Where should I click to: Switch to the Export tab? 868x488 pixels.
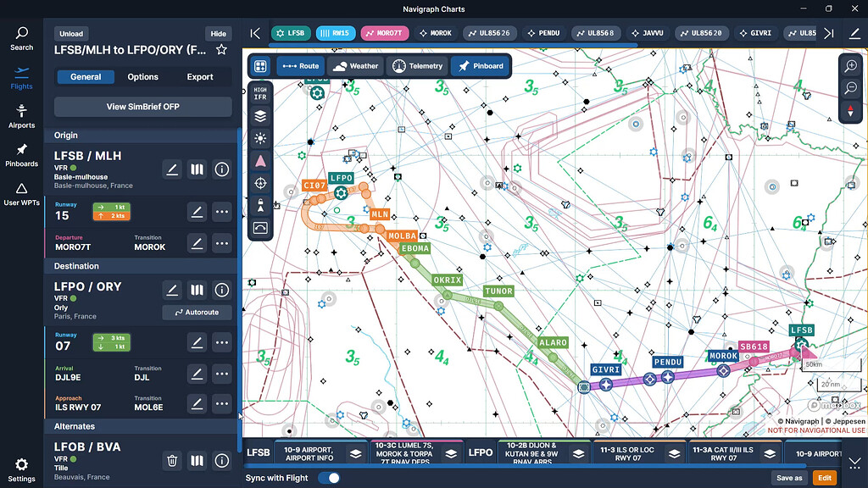pos(199,76)
